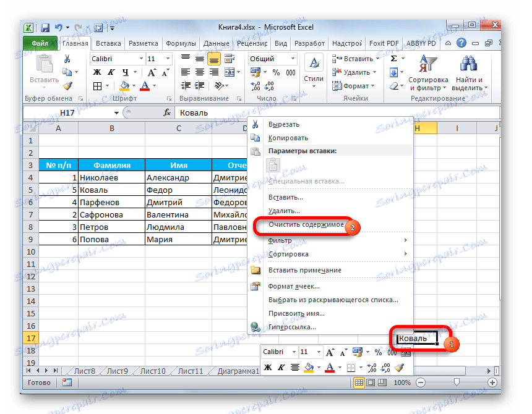Click the Undo arrow icon
Screen dimensions: 532x414
pyautogui.click(x=58, y=27)
